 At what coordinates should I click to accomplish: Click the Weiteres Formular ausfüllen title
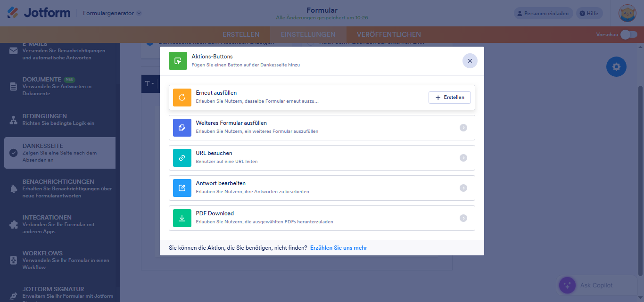(x=231, y=123)
